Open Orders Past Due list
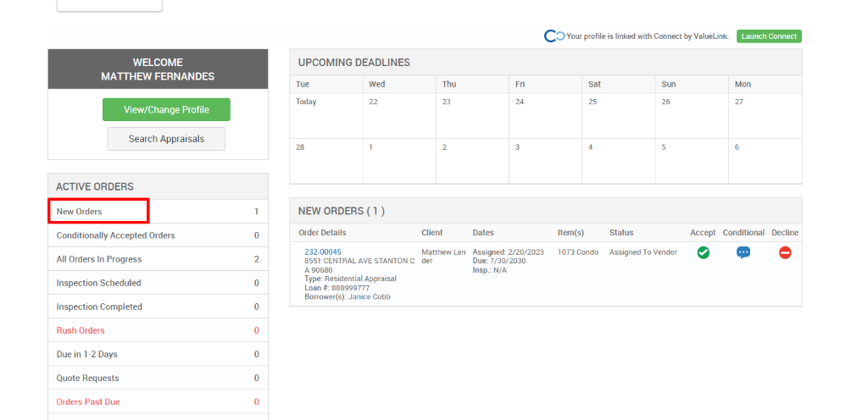Screen dimensions: 868x420 pos(158,401)
